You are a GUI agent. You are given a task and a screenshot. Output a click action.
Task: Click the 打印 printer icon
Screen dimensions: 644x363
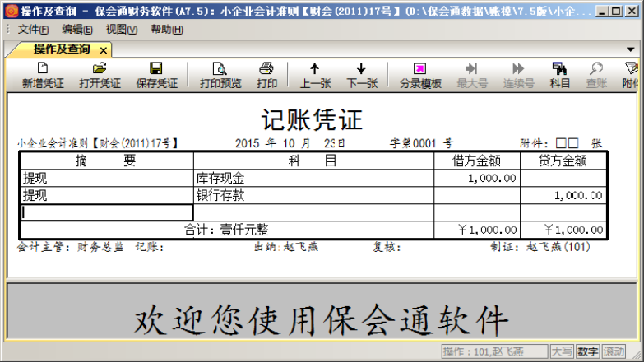click(266, 75)
